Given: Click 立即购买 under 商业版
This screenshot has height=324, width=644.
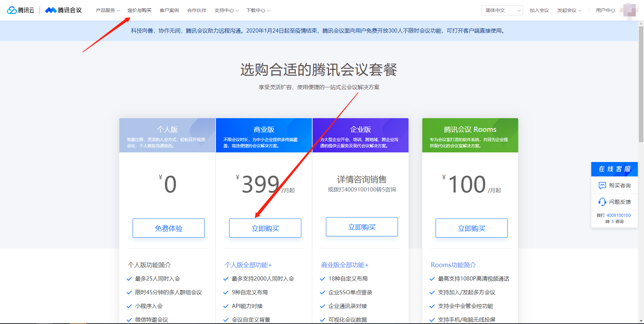Looking at the screenshot, I should (265, 228).
